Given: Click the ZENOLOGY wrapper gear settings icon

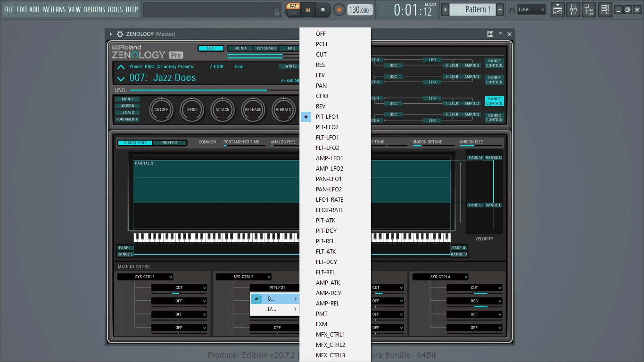Looking at the screenshot, I should point(120,34).
